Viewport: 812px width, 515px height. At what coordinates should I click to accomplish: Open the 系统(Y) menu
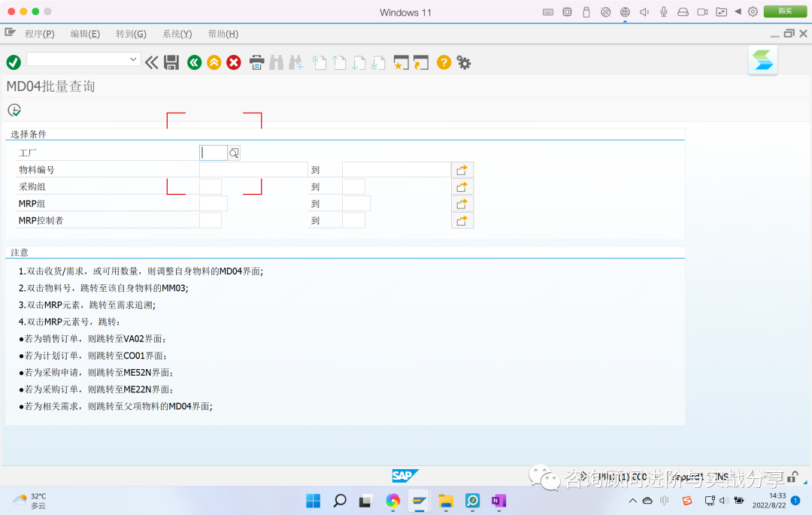pos(177,34)
